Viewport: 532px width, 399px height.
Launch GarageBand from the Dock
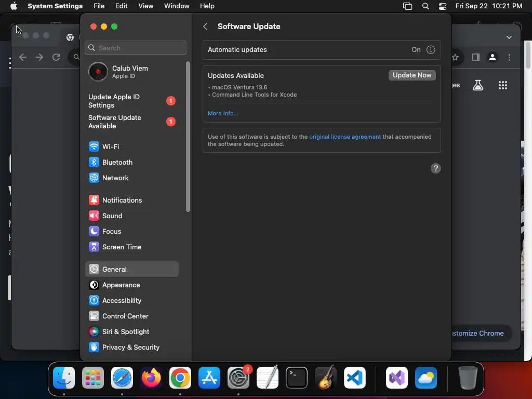click(x=326, y=378)
